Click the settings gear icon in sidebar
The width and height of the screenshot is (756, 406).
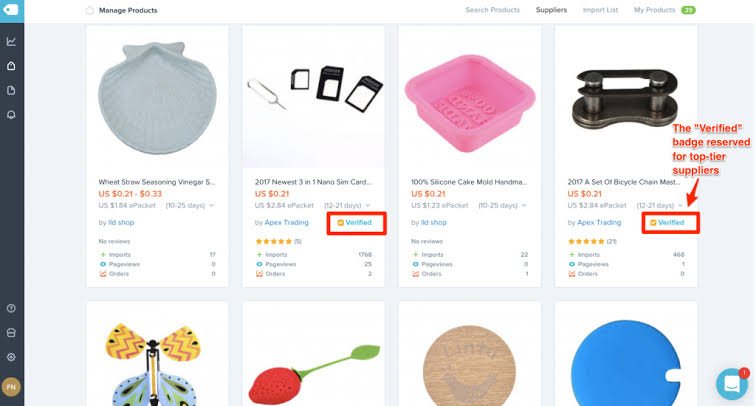pos(11,356)
